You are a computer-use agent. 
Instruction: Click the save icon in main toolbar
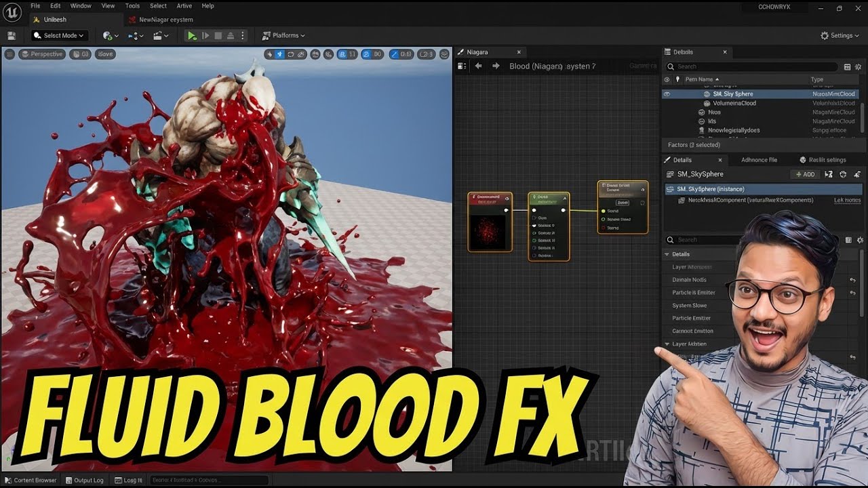[x=12, y=35]
